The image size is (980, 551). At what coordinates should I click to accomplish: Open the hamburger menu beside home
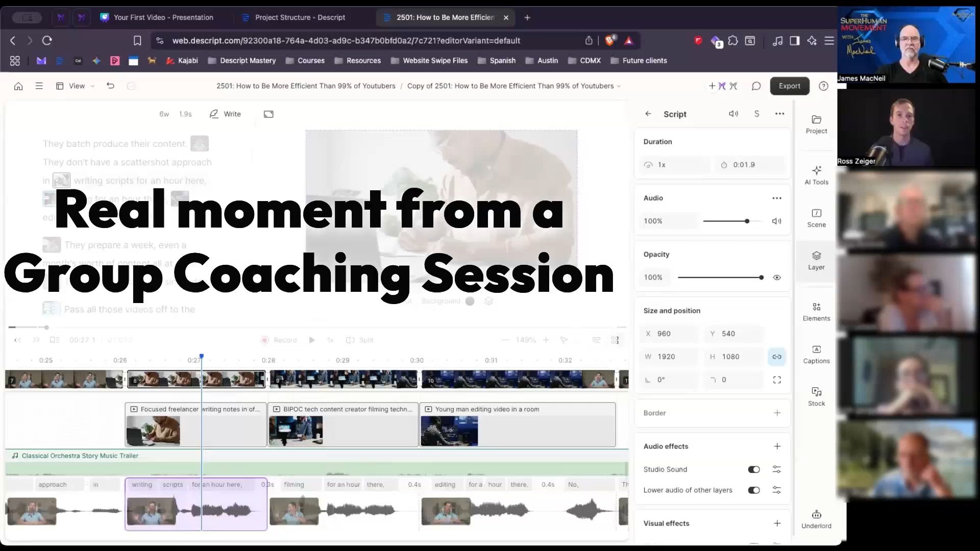click(39, 86)
